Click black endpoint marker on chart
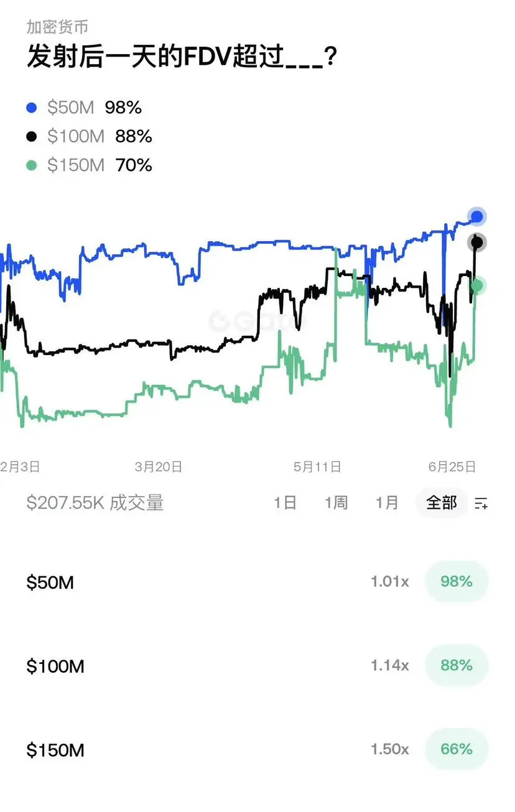Screen dimensions: 515x812 [477, 242]
